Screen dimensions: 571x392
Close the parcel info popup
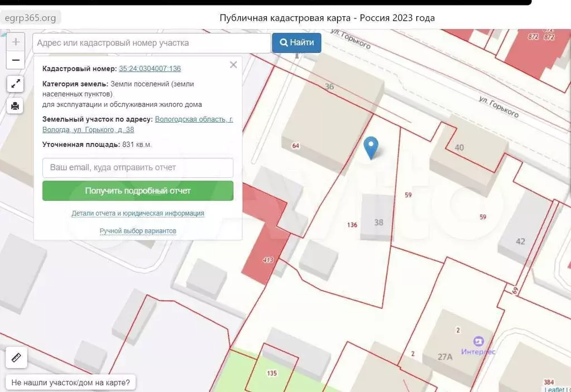click(233, 65)
